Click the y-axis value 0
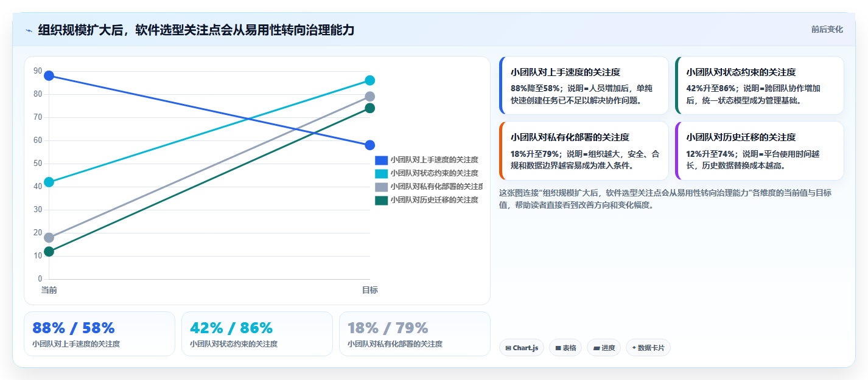The image size is (868, 380). [40, 279]
